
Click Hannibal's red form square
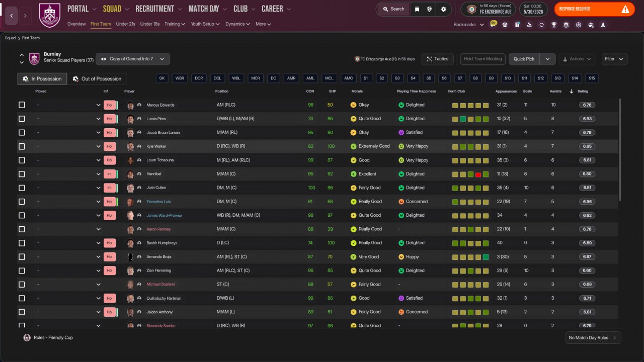(x=478, y=174)
